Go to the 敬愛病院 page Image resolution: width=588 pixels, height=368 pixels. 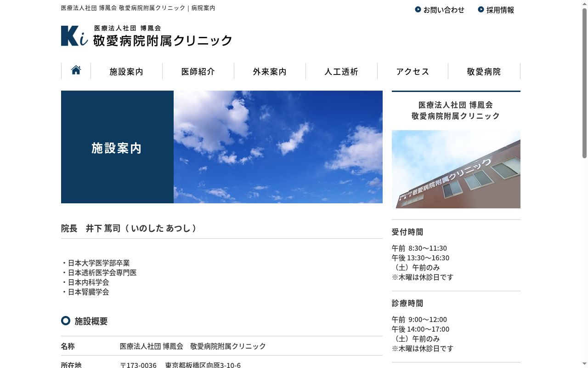click(484, 71)
